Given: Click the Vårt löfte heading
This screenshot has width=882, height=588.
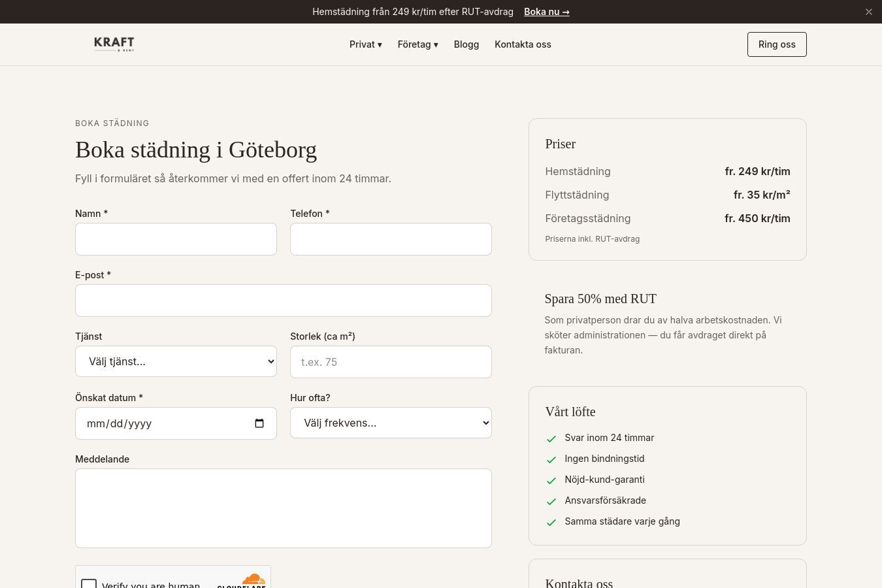Looking at the screenshot, I should 570,412.
